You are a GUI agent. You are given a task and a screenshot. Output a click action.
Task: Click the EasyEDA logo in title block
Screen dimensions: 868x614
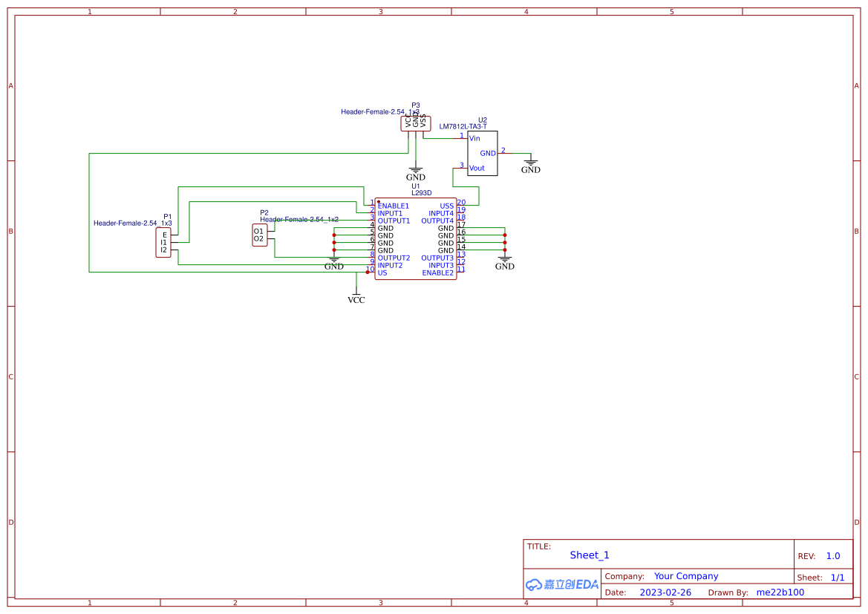click(x=561, y=584)
